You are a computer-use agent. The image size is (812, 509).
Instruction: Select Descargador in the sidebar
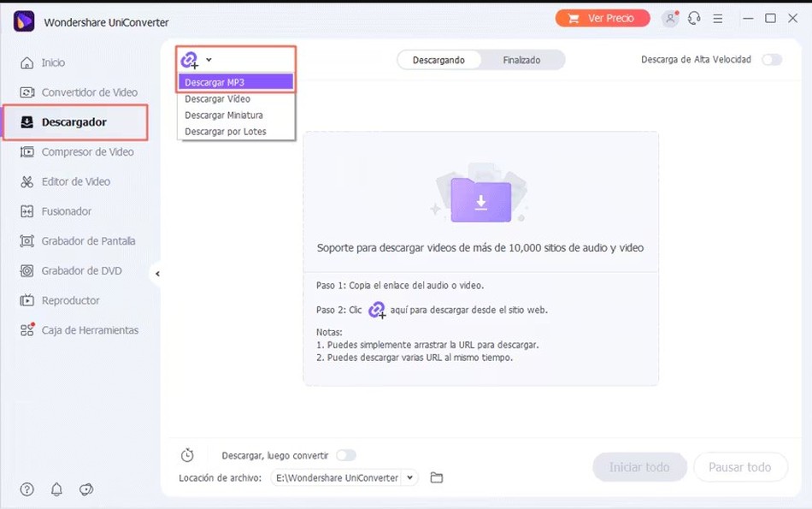75,122
